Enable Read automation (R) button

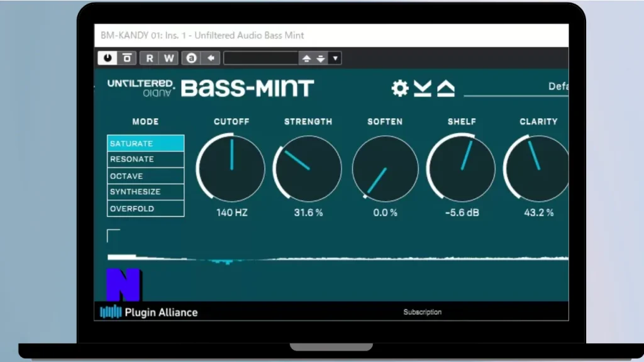tap(150, 58)
